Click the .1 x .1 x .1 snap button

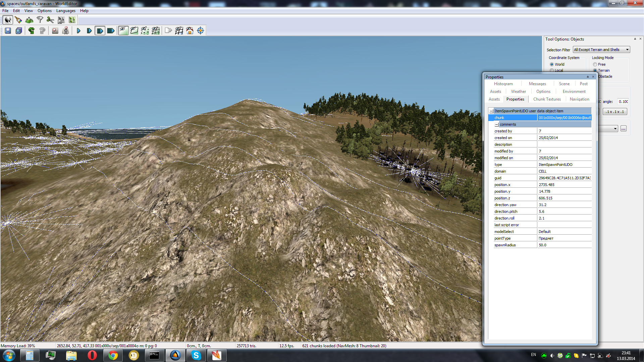tap(614, 112)
